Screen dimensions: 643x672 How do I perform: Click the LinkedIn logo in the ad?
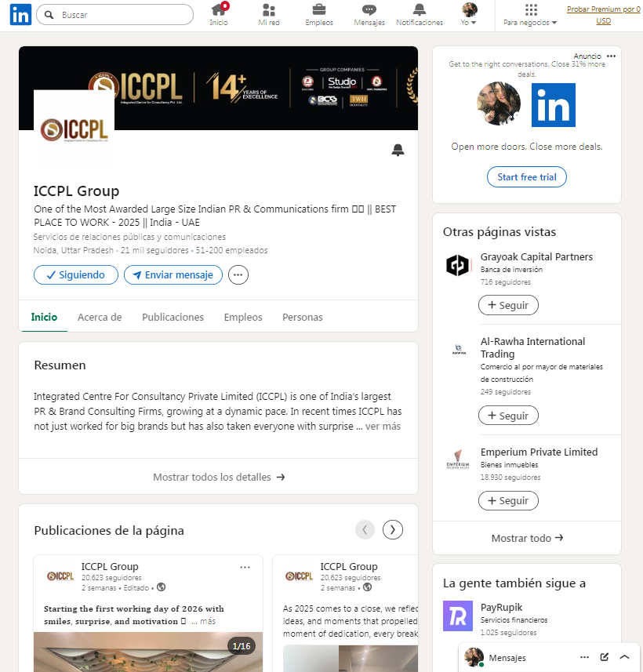(x=554, y=105)
